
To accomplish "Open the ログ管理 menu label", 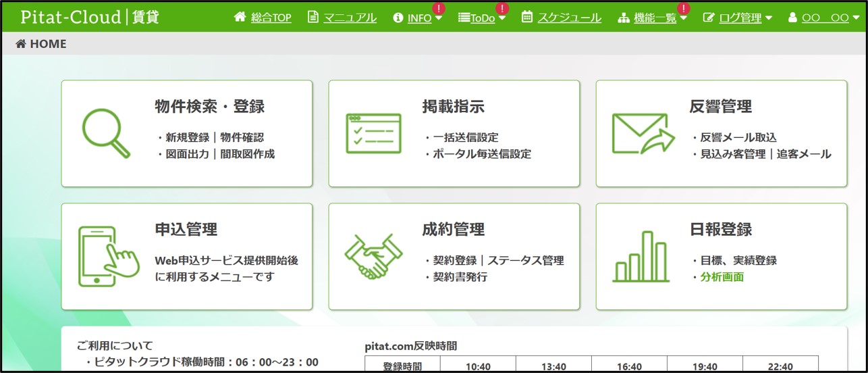I will click(740, 18).
